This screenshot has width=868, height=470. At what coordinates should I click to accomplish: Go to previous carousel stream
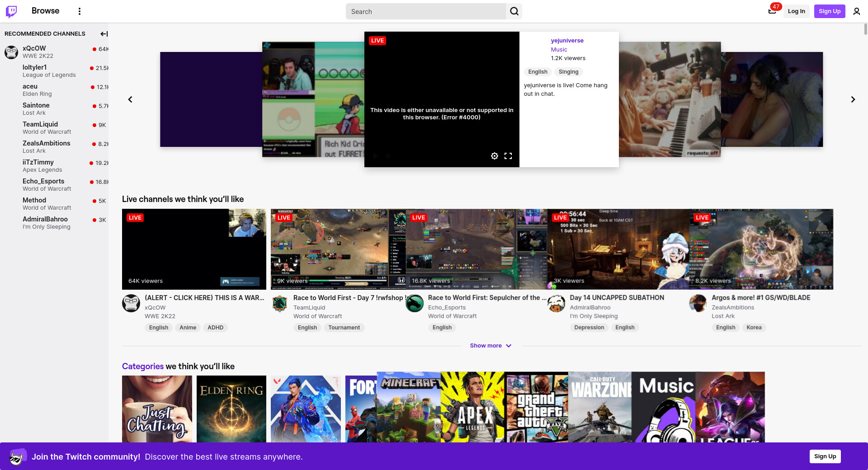point(130,99)
